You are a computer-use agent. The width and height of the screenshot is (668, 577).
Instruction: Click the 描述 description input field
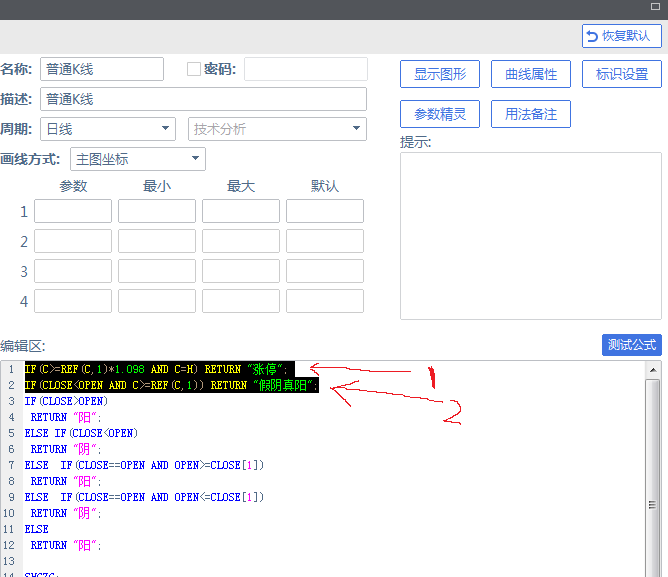(x=203, y=99)
